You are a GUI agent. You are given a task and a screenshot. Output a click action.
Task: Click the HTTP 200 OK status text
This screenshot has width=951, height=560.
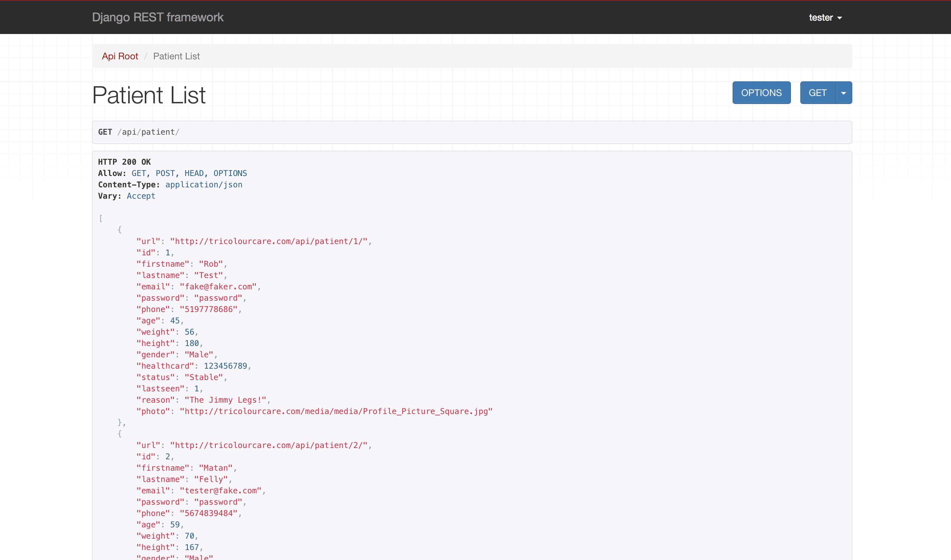(124, 162)
